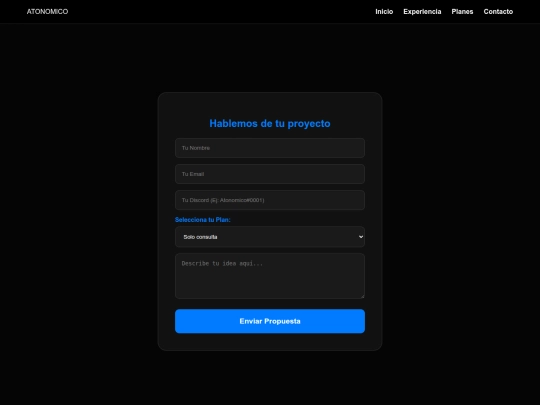Focus the Tu Email input field
Screen dimensions: 540x405
(x=270, y=174)
